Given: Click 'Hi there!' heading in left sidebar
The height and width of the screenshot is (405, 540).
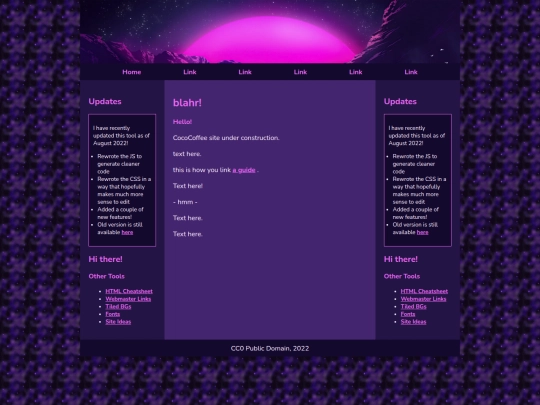Looking at the screenshot, I should click(x=105, y=259).
